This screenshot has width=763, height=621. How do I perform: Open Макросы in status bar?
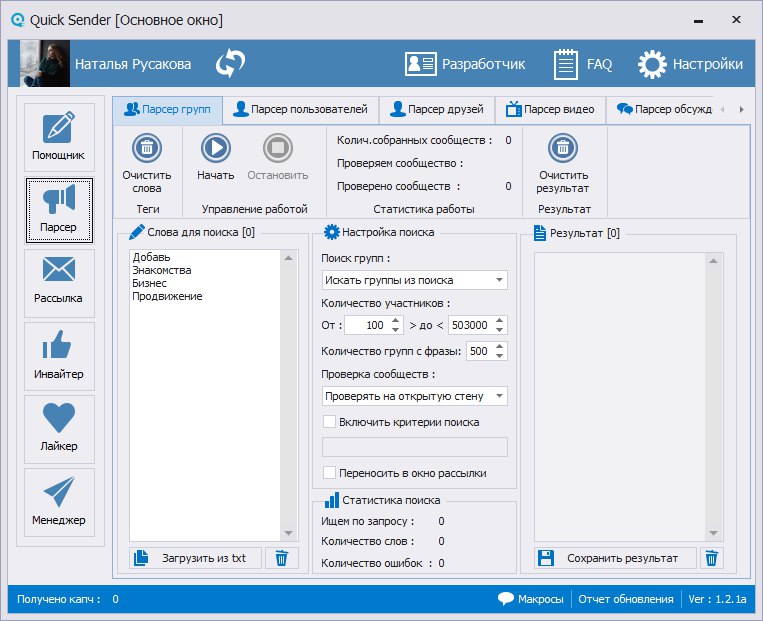click(531, 599)
